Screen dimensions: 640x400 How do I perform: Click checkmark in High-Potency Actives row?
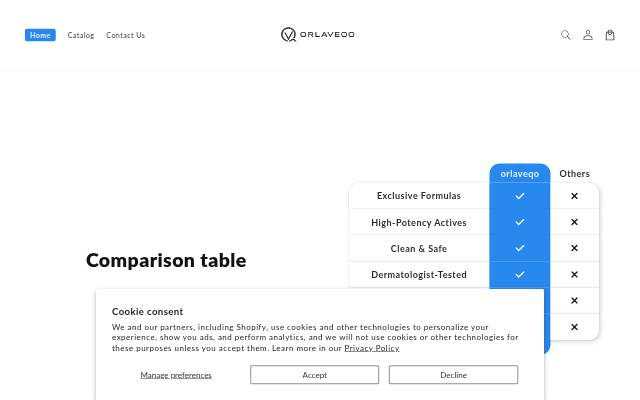[520, 222]
